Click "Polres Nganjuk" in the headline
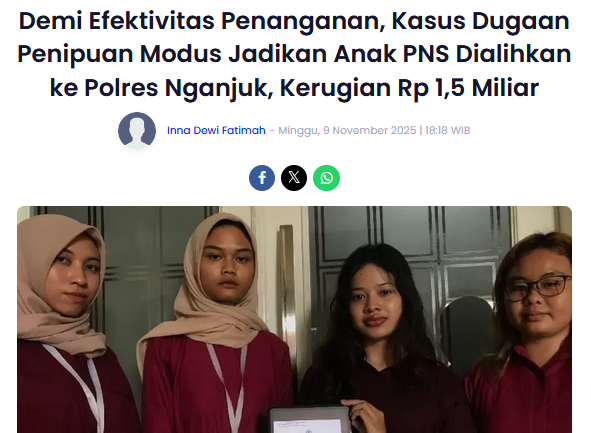 pos(176,88)
